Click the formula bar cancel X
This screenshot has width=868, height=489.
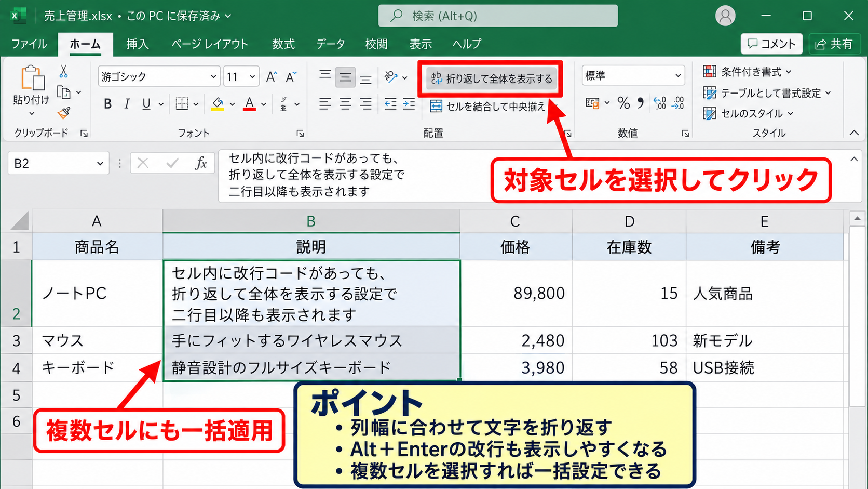point(143,164)
